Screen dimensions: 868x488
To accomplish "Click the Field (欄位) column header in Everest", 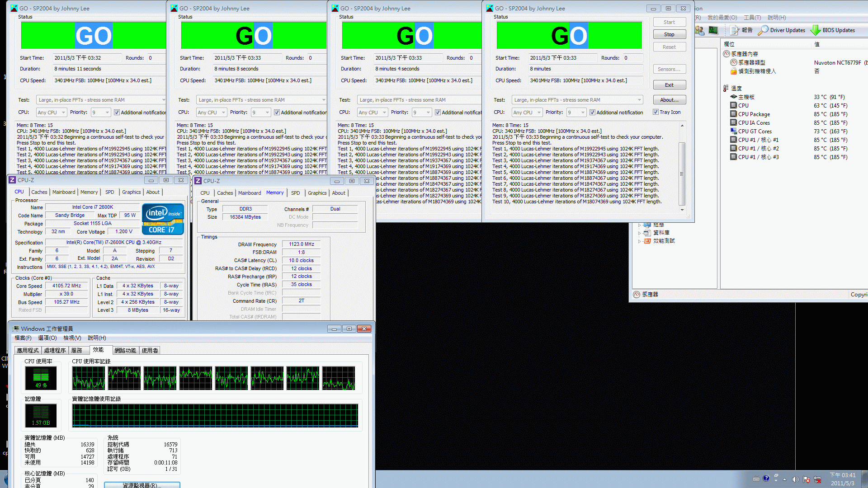I will 766,44.
